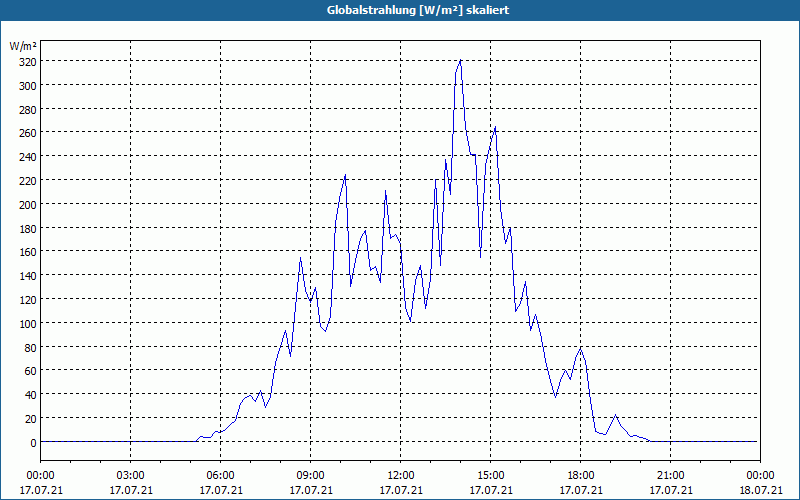Select the 280 y-axis label
The image size is (800, 500).
coord(28,110)
